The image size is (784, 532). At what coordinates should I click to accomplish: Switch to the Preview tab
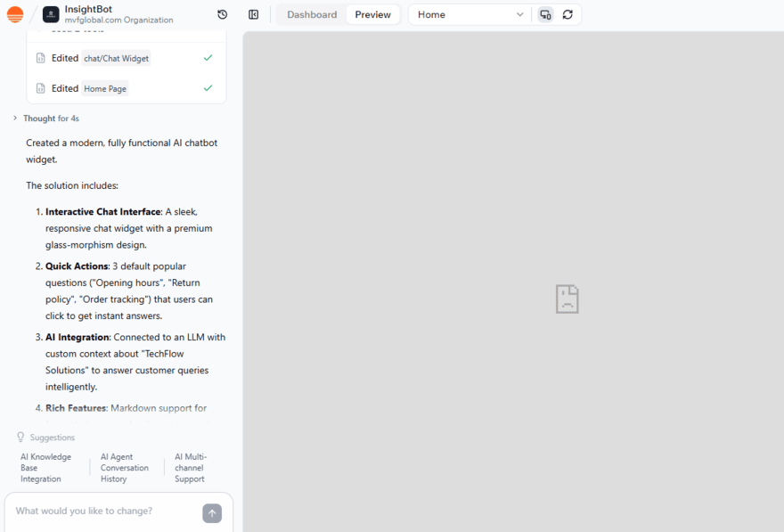[x=372, y=14]
